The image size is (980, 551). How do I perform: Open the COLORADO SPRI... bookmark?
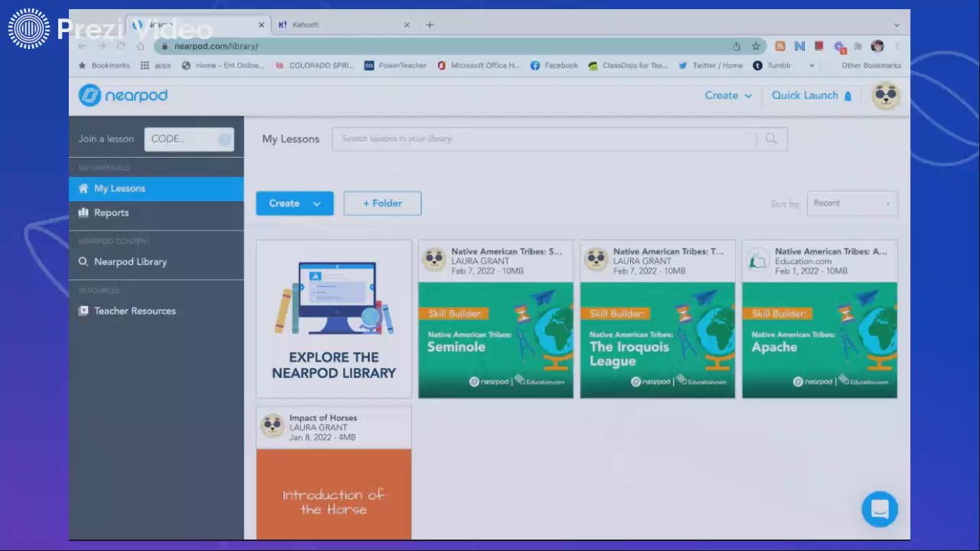[x=314, y=66]
